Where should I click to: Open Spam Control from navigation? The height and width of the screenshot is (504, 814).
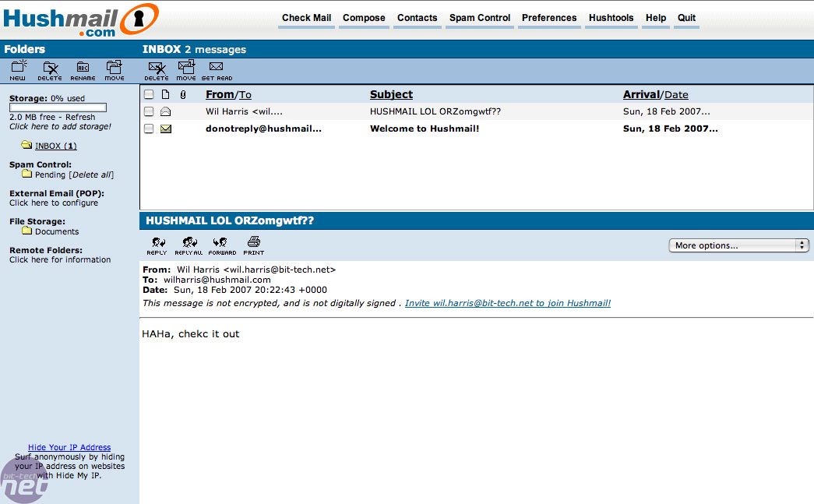tap(480, 18)
